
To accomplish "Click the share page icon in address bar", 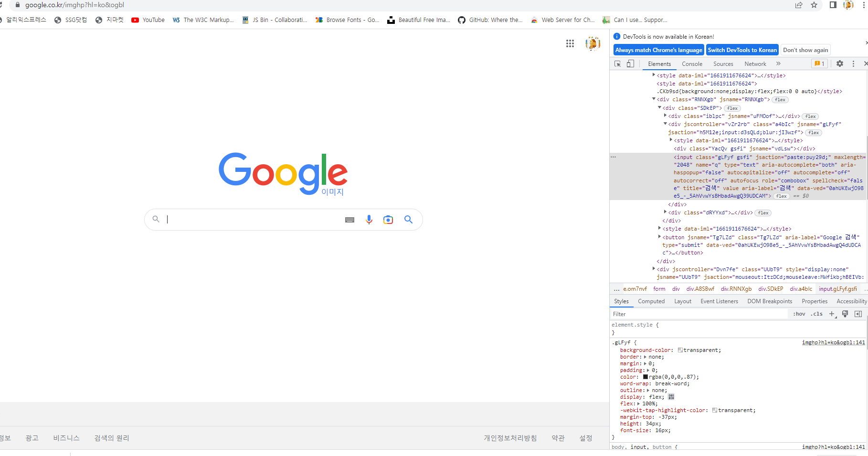I will [799, 5].
